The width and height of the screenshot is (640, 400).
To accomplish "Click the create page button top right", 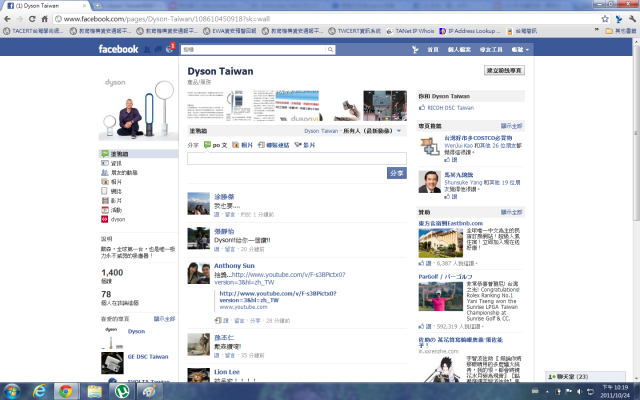I will point(504,70).
